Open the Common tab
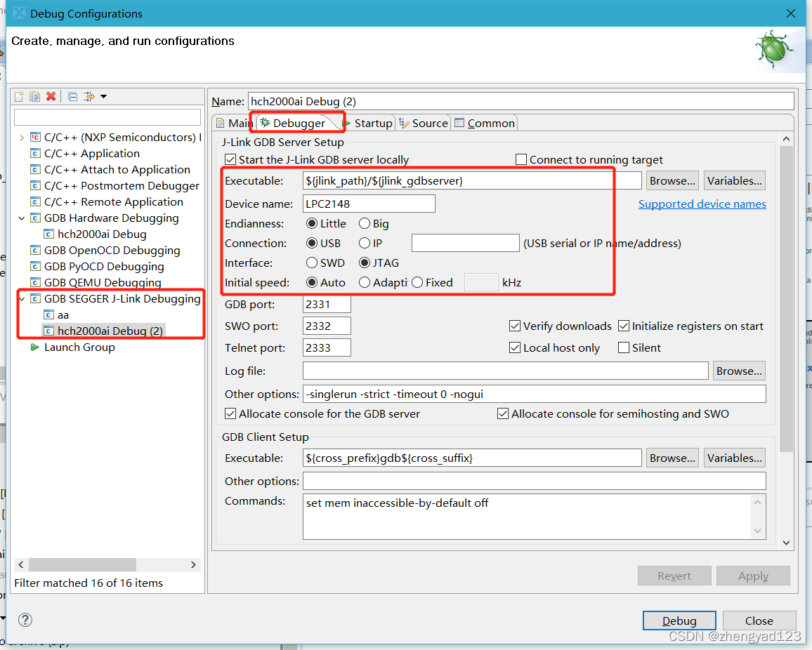This screenshot has height=650, width=812. point(485,124)
